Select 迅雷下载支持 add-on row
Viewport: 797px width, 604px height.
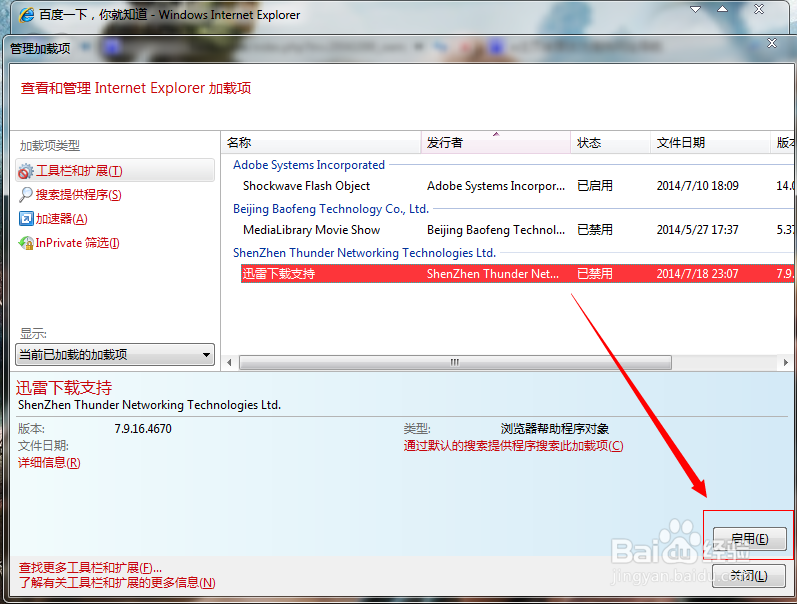pos(516,274)
